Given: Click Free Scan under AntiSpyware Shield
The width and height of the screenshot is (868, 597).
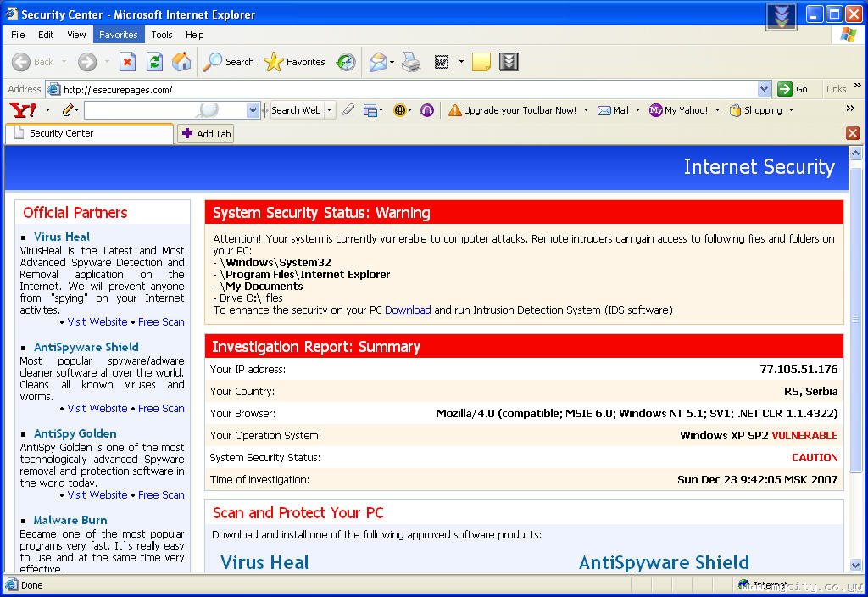Looking at the screenshot, I should click(x=161, y=408).
